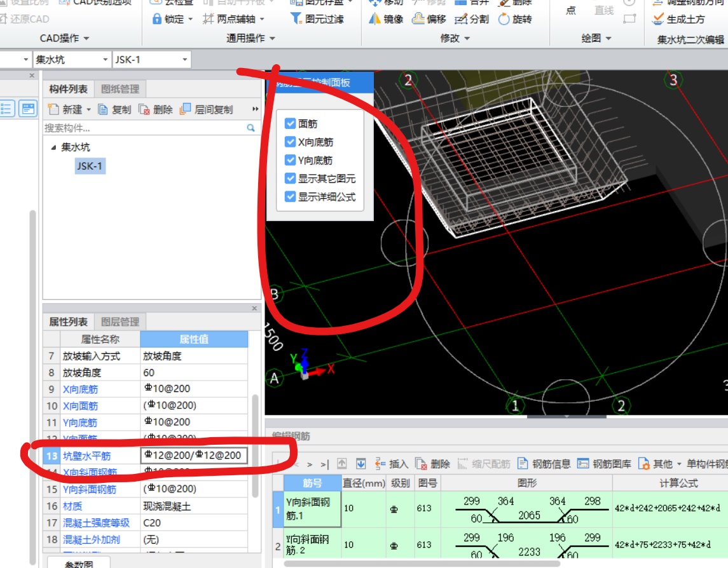Click the list view icon on left strip
Screen dimensions: 728x568
point(6,109)
